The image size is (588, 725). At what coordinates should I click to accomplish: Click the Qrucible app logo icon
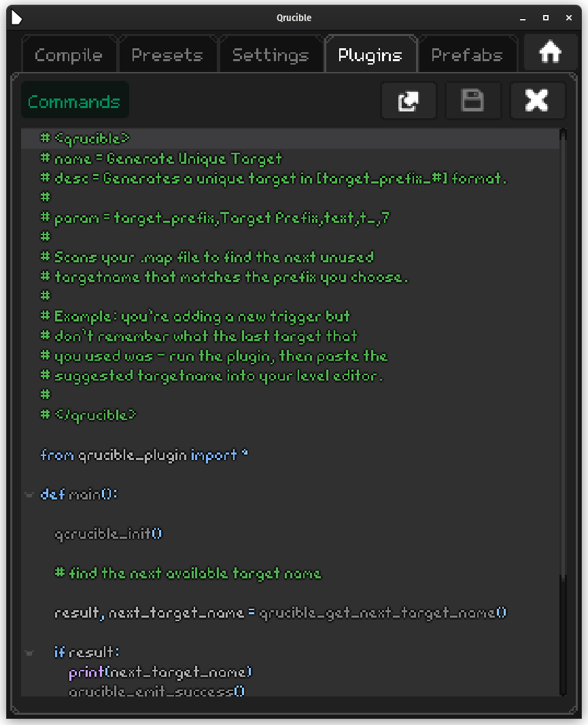click(16, 18)
